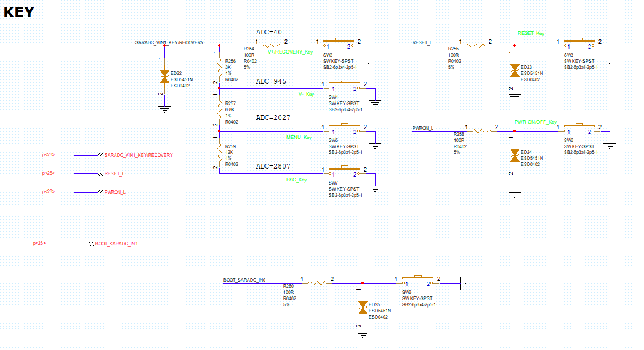Select the SW7 push-button switch symbol
The height and width of the screenshot is (350, 644).
pos(344,171)
